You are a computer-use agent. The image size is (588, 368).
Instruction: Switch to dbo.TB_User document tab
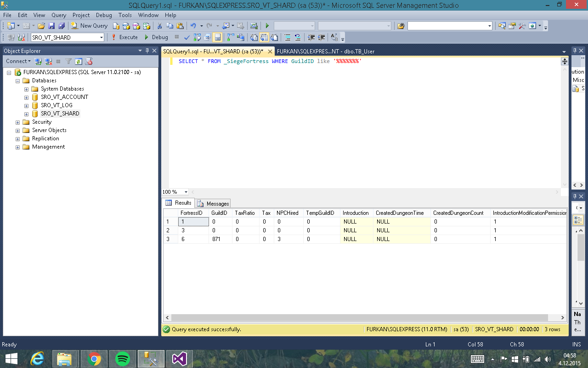tap(326, 52)
